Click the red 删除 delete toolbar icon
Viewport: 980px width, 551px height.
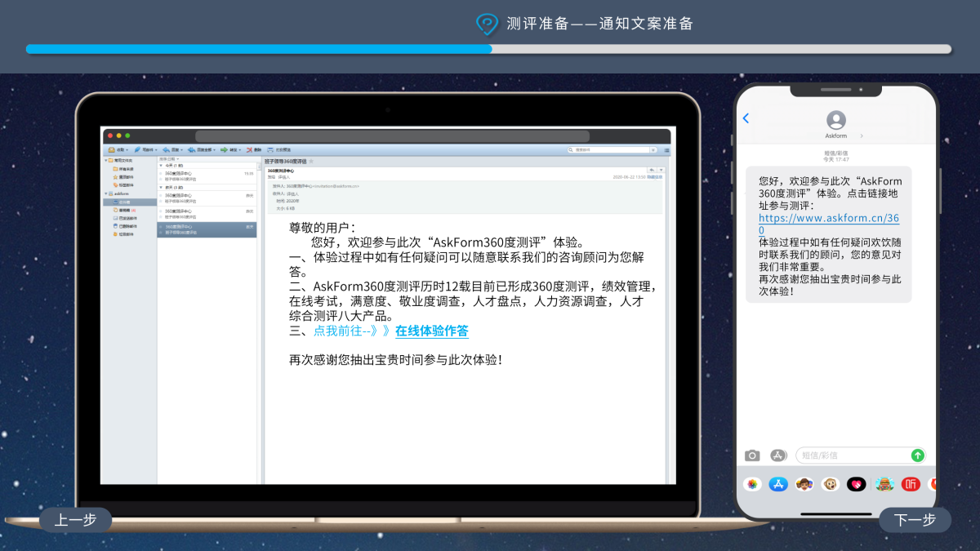(x=249, y=150)
